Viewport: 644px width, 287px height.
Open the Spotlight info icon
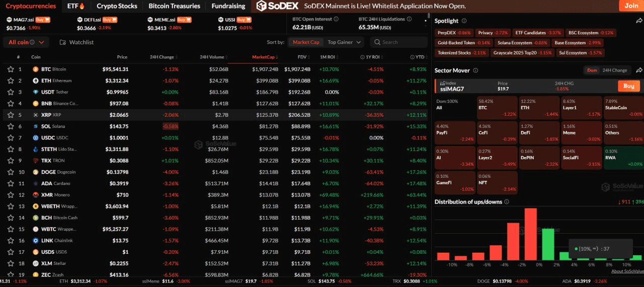tap(464, 21)
